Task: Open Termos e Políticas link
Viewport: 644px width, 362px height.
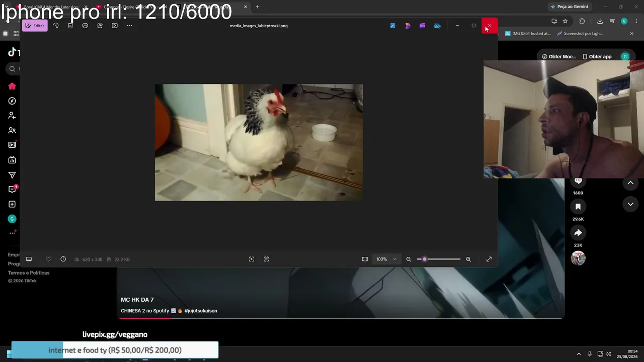Action: 29,273
